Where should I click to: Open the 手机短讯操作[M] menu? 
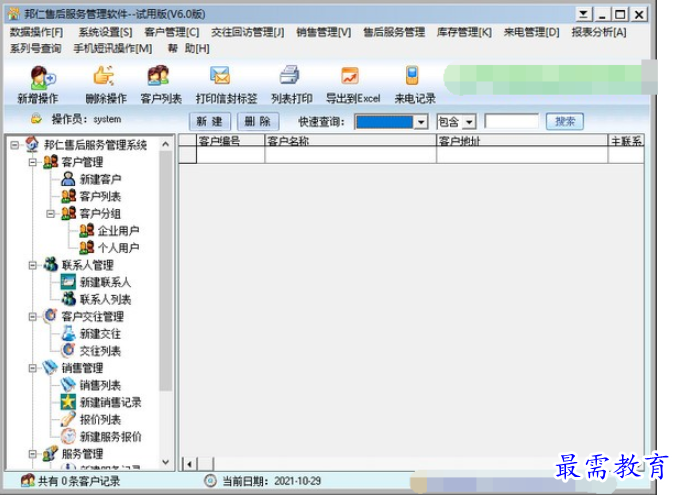click(113, 48)
